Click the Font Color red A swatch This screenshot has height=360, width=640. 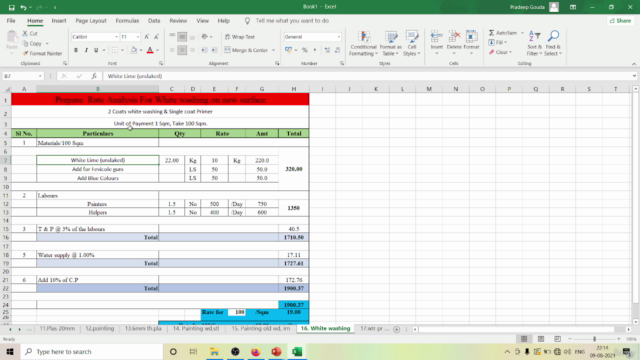(150, 50)
